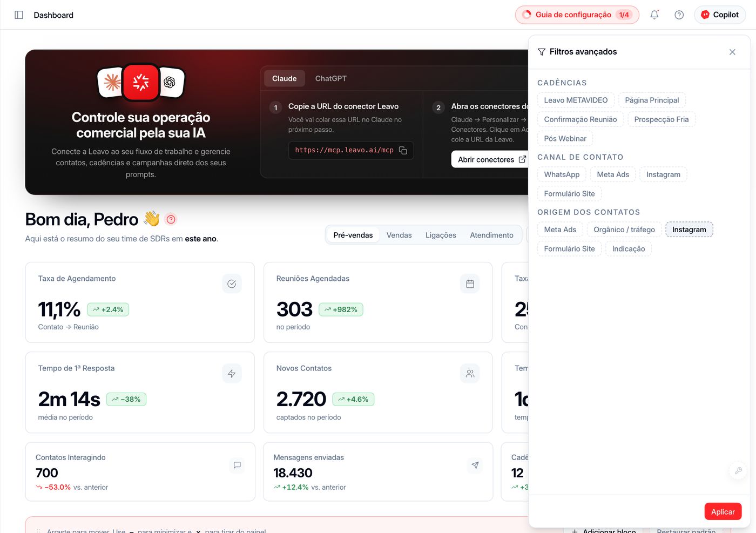The width and height of the screenshot is (756, 533).
Task: Toggle the Orgânico / tráfego origin filter
Action: click(624, 230)
